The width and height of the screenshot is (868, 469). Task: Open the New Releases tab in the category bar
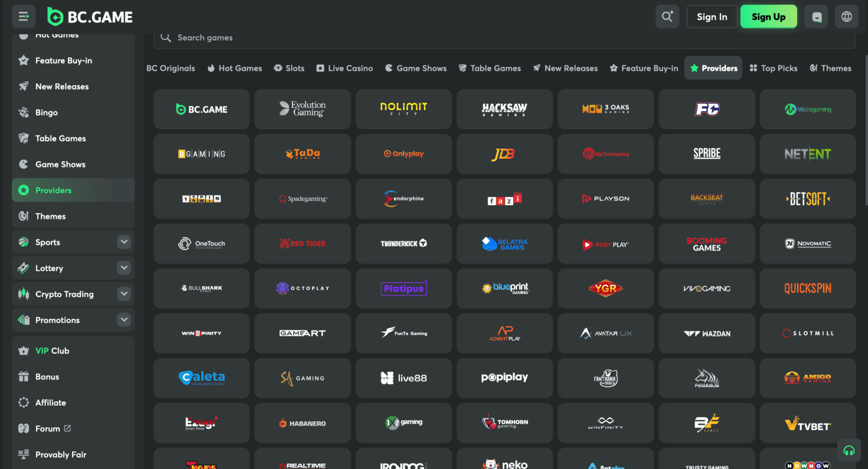tap(565, 68)
